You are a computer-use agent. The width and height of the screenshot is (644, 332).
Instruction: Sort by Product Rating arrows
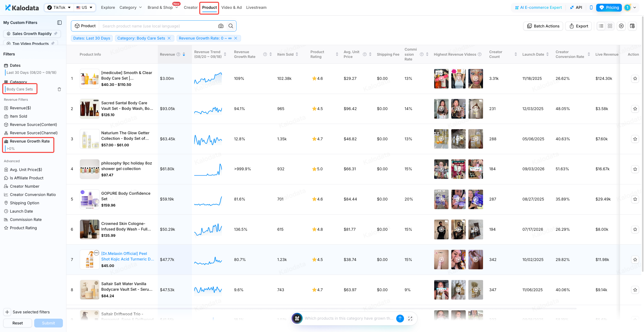(x=337, y=54)
